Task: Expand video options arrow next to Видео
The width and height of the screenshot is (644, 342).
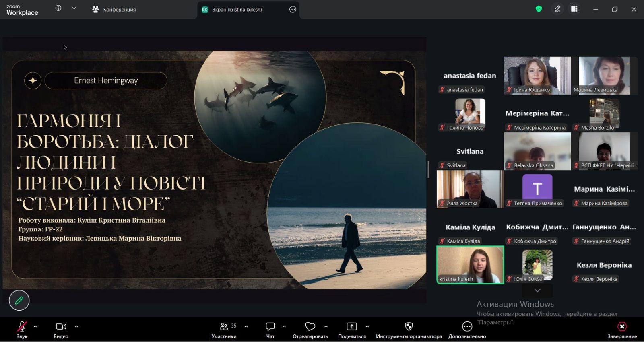Action: pos(76,326)
